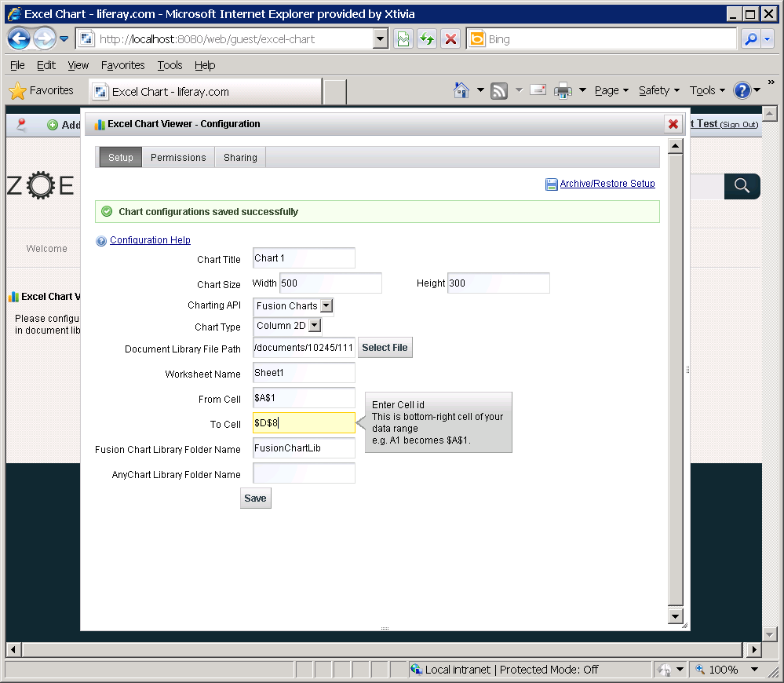784x683 pixels.
Task: Click the Worksheet Name input field
Action: [304, 373]
